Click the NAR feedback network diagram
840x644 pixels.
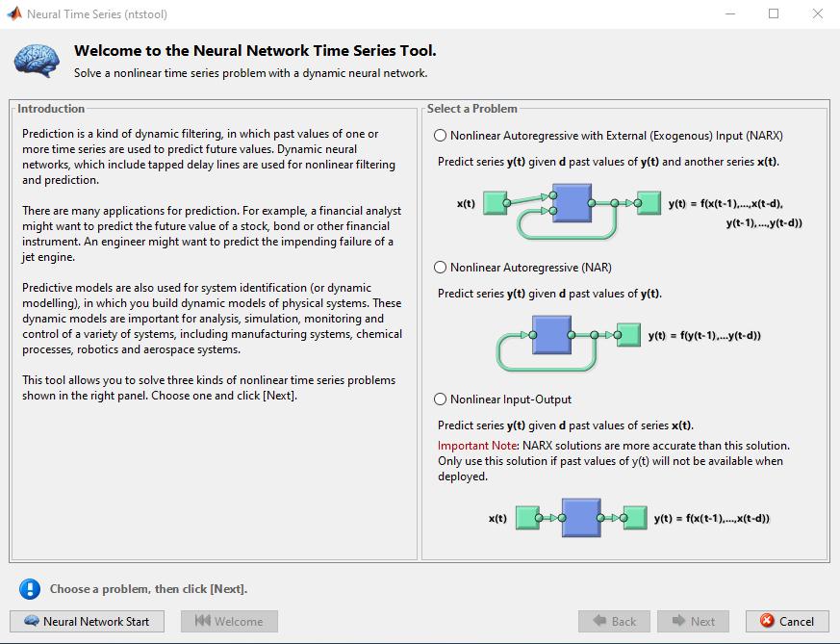coord(569,343)
